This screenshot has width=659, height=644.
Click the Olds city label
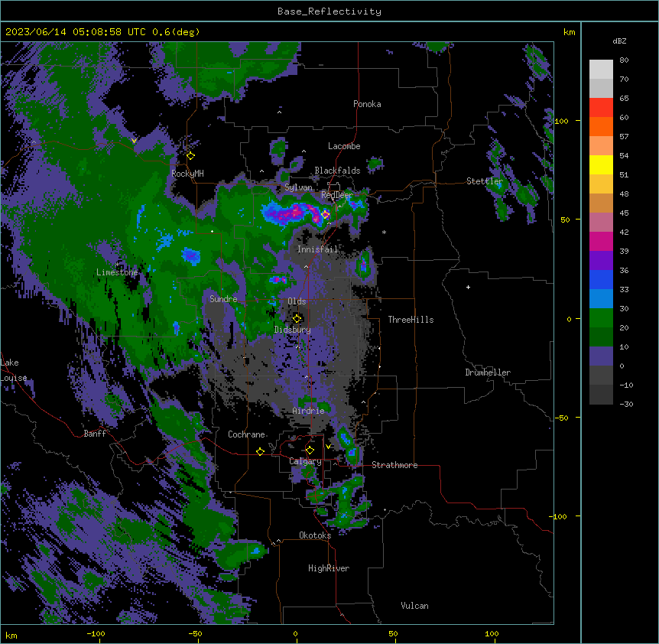point(297,301)
